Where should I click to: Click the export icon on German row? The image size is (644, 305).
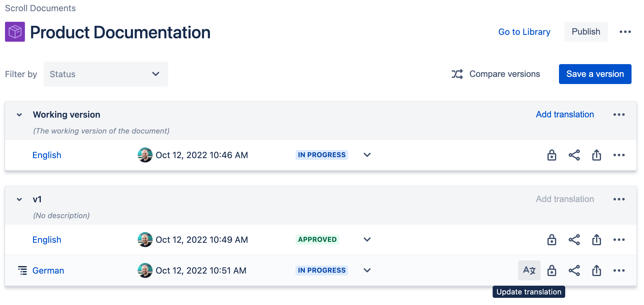[x=596, y=270]
